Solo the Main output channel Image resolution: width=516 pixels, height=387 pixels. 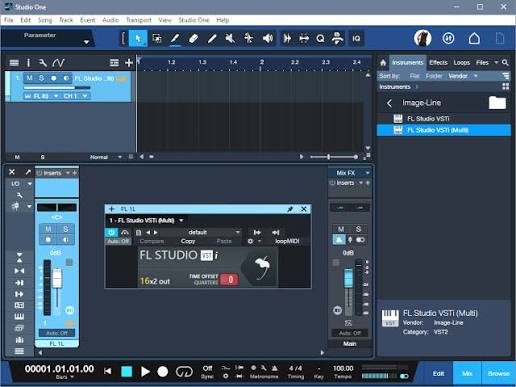(358, 229)
